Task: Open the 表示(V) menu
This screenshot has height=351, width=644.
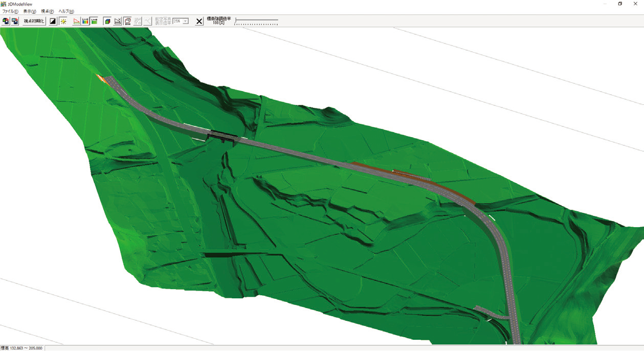Action: tap(30, 11)
